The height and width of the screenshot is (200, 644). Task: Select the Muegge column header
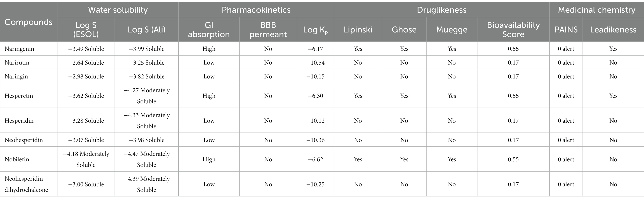(452, 30)
